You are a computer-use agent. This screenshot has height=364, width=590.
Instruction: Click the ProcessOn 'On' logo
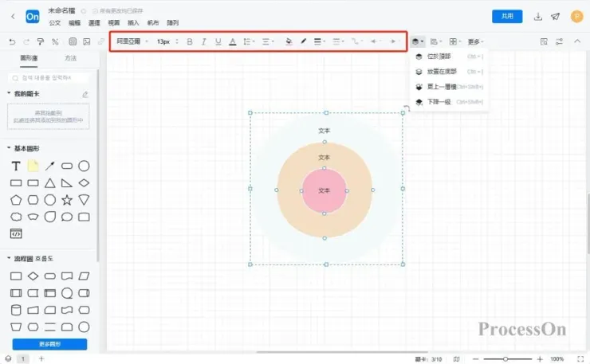pyautogui.click(x=33, y=17)
